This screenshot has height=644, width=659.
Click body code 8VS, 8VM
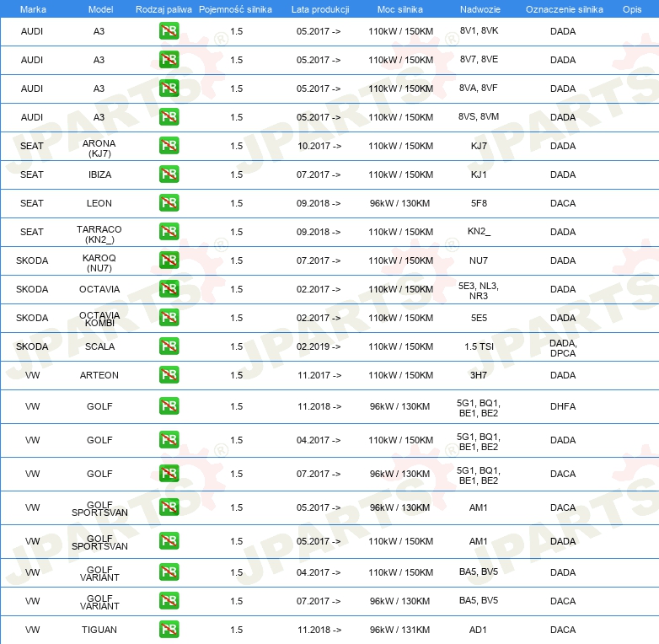tap(479, 116)
